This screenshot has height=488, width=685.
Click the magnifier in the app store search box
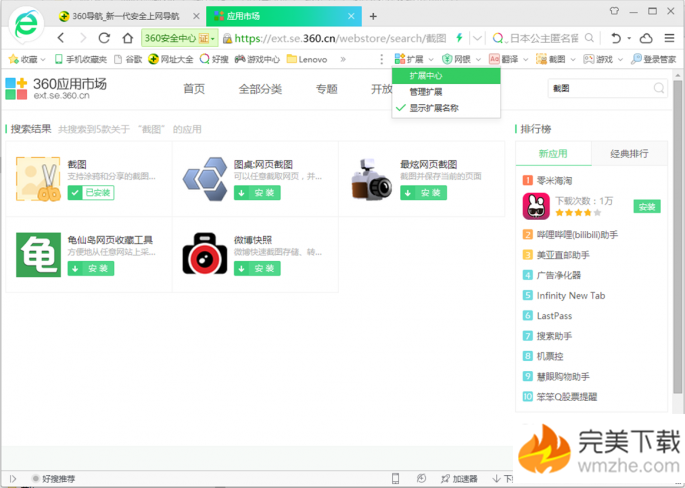coord(659,88)
